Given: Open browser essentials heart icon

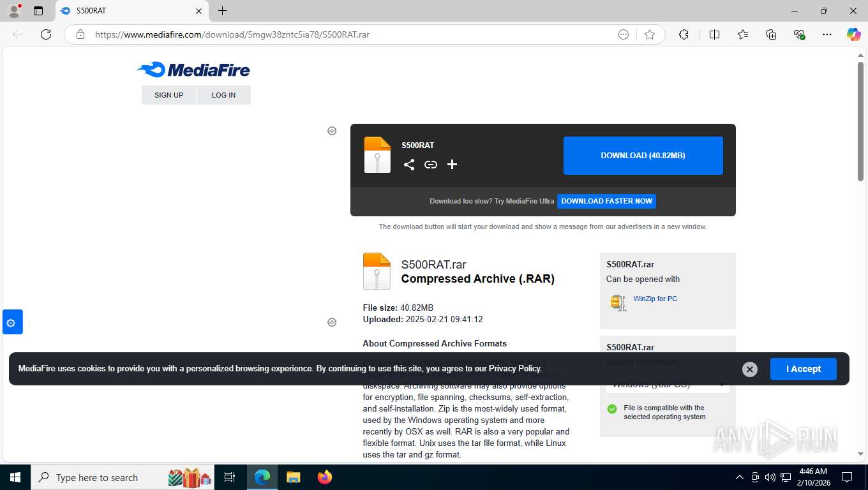Looking at the screenshot, I should [799, 34].
